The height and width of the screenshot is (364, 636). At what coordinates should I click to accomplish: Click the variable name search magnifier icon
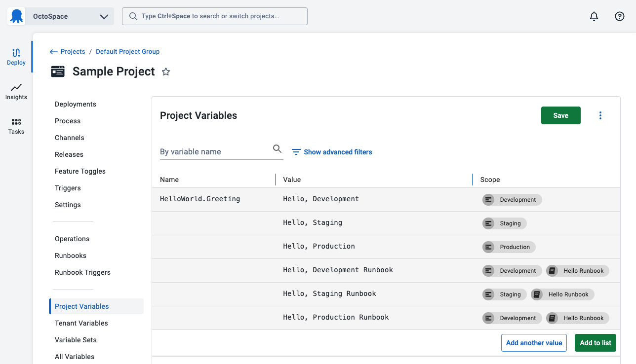(277, 149)
